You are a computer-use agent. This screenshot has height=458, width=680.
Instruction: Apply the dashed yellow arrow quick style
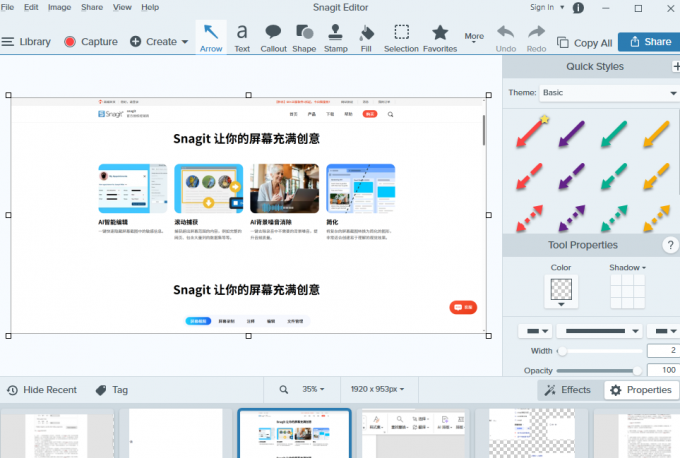pyautogui.click(x=656, y=176)
